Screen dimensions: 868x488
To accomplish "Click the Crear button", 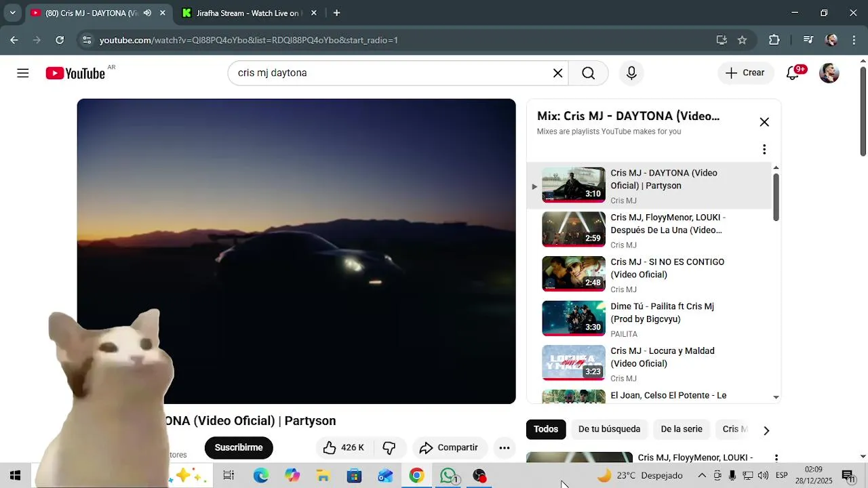I will coord(745,73).
